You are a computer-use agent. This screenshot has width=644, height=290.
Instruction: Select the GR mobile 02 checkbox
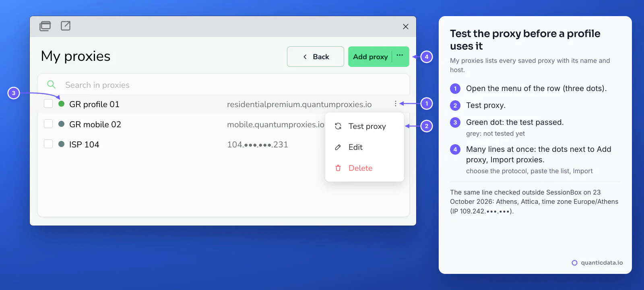click(x=48, y=124)
